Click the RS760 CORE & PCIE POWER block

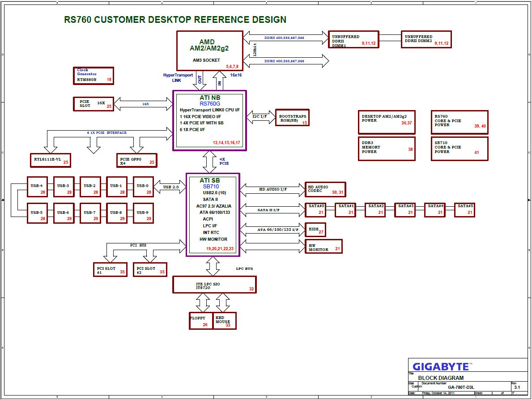tap(460, 122)
